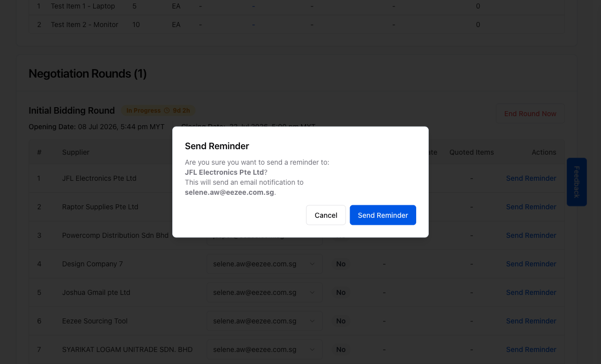601x364 pixels.
Task: Click No badge in Eezee Sourcing Tool row
Action: click(341, 321)
